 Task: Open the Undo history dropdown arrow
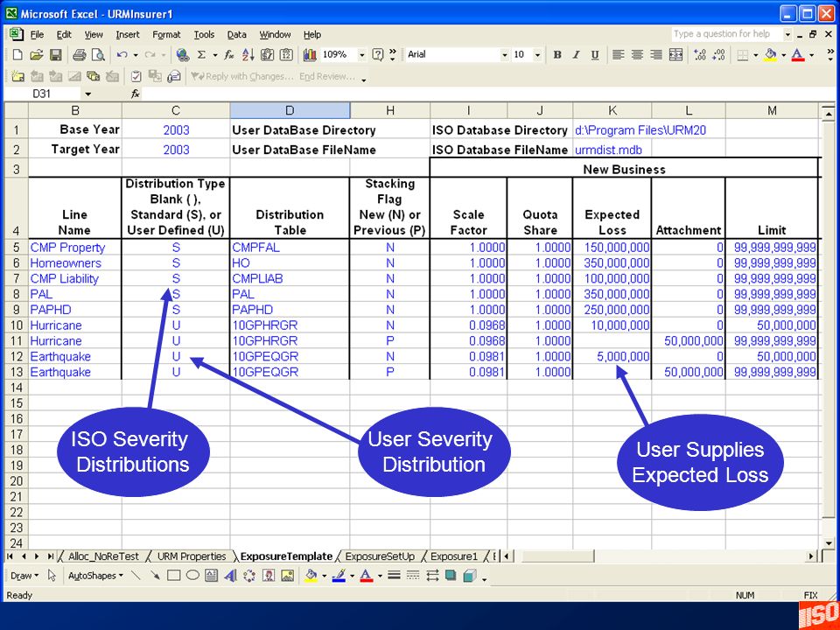[x=135, y=54]
